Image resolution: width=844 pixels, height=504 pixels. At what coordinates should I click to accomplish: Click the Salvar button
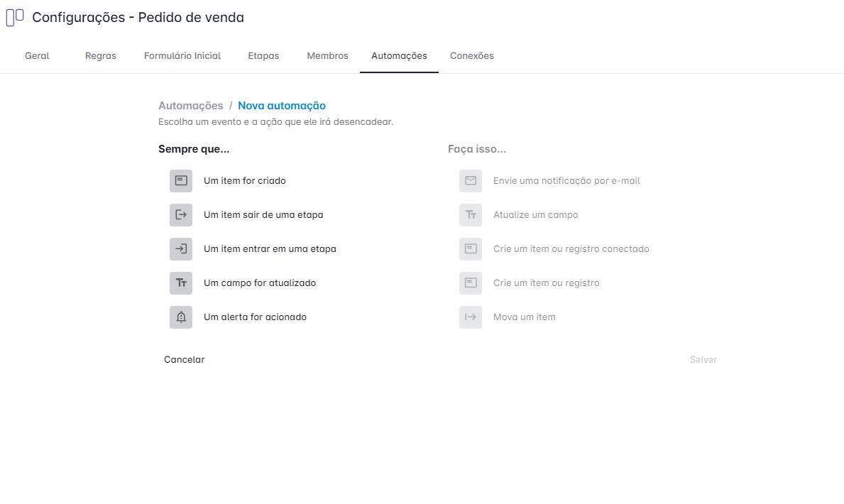[703, 360]
